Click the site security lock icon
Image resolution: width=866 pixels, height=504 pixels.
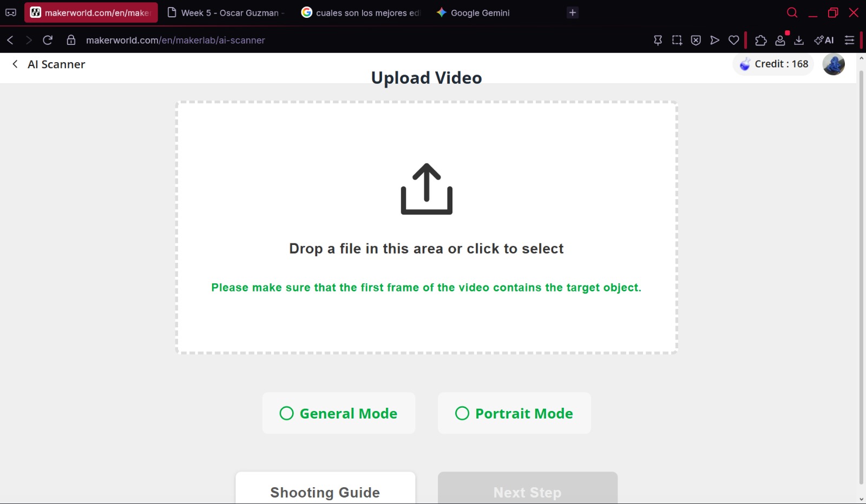pos(71,40)
